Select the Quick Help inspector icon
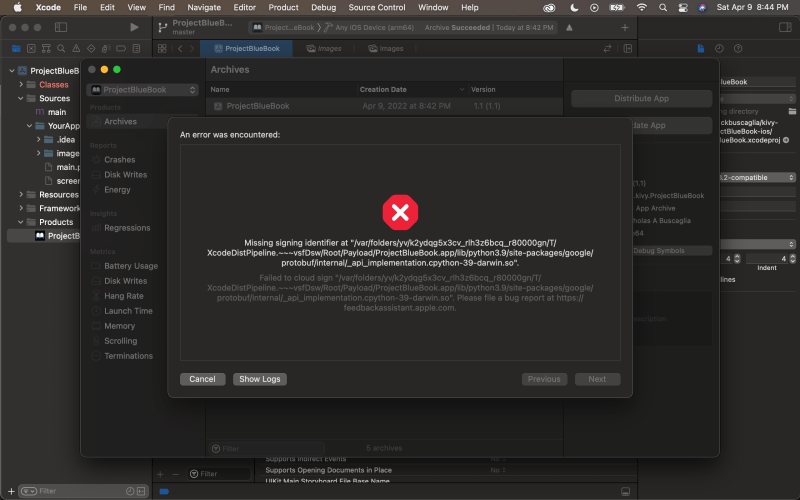The width and height of the screenshot is (800, 500). point(738,48)
